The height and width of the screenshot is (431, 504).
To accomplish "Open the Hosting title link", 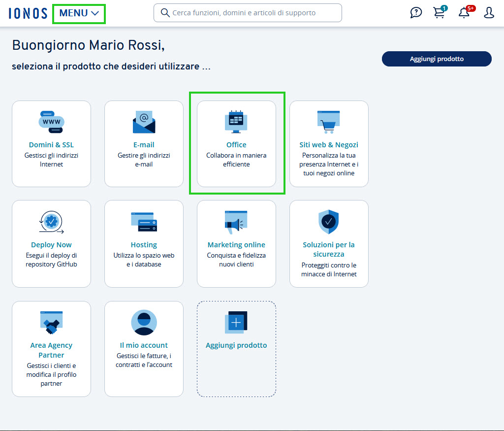I will click(144, 245).
